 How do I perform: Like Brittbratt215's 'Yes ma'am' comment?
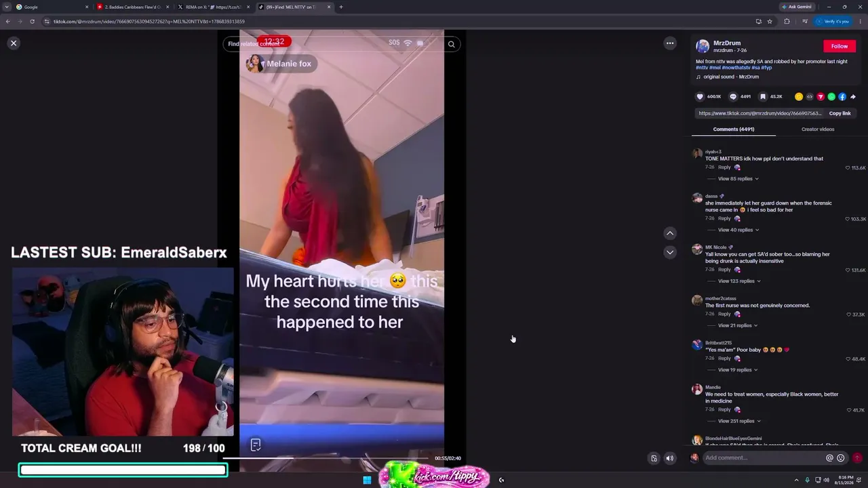pos(848,359)
